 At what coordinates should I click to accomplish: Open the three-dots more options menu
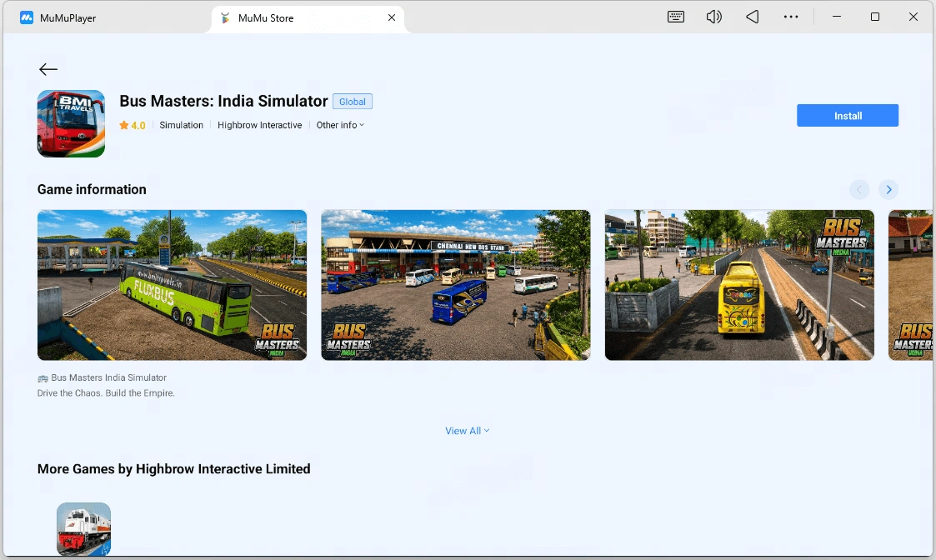pyautogui.click(x=791, y=17)
